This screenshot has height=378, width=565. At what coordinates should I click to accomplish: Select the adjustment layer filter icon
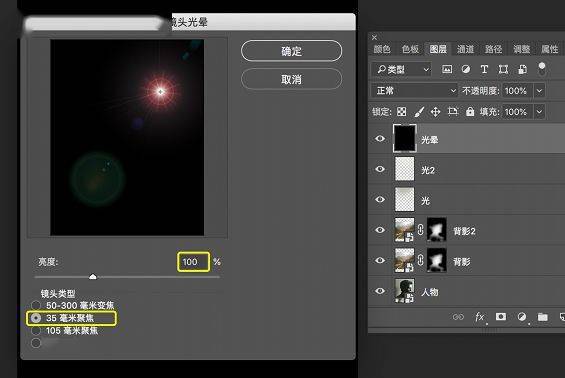tap(466, 69)
